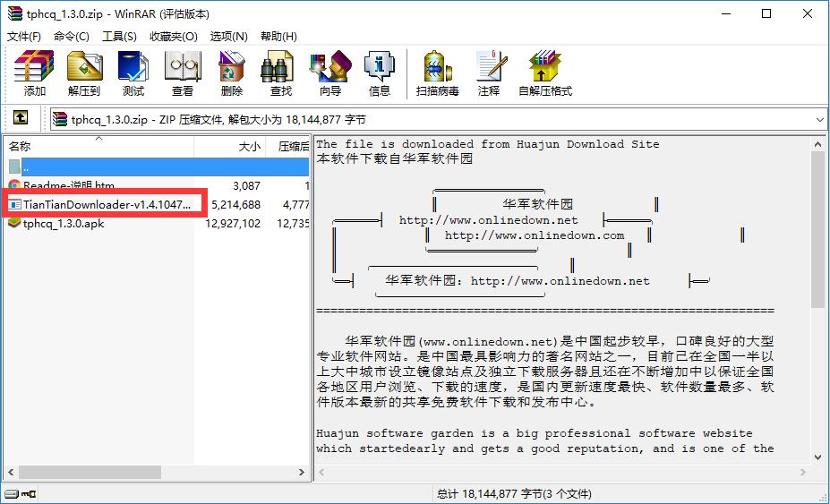Minimize the WinRAR window
Image resolution: width=830 pixels, height=504 pixels.
pyautogui.click(x=726, y=13)
